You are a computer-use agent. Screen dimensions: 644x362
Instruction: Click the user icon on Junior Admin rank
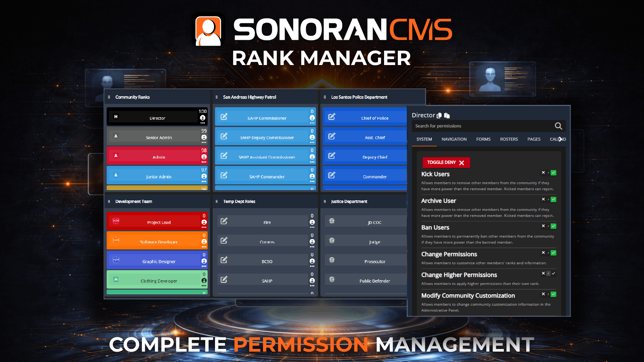pyautogui.click(x=204, y=176)
